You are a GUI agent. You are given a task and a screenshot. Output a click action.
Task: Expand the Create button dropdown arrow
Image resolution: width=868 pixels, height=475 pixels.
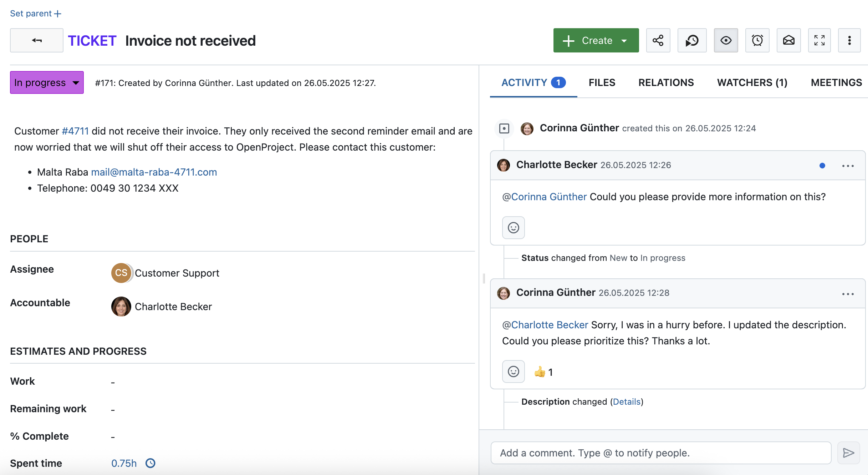623,40
